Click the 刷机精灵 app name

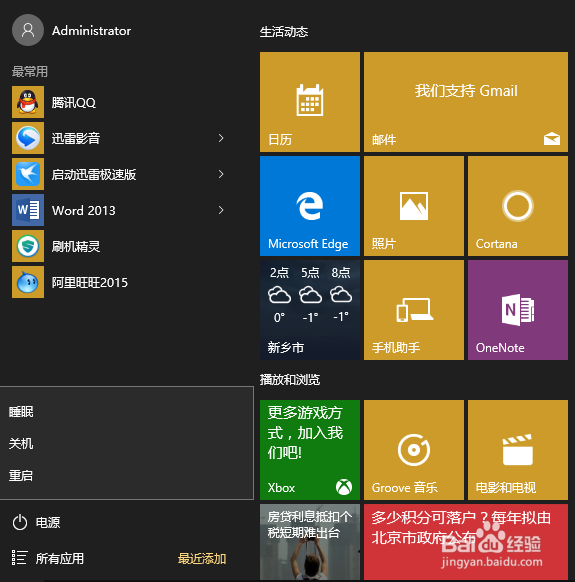click(x=76, y=246)
